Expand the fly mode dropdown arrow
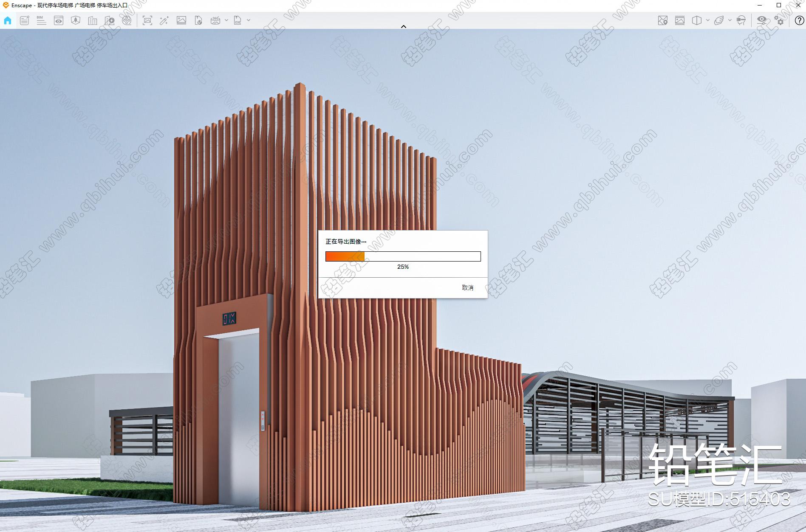This screenshot has height=532, width=806. click(730, 20)
